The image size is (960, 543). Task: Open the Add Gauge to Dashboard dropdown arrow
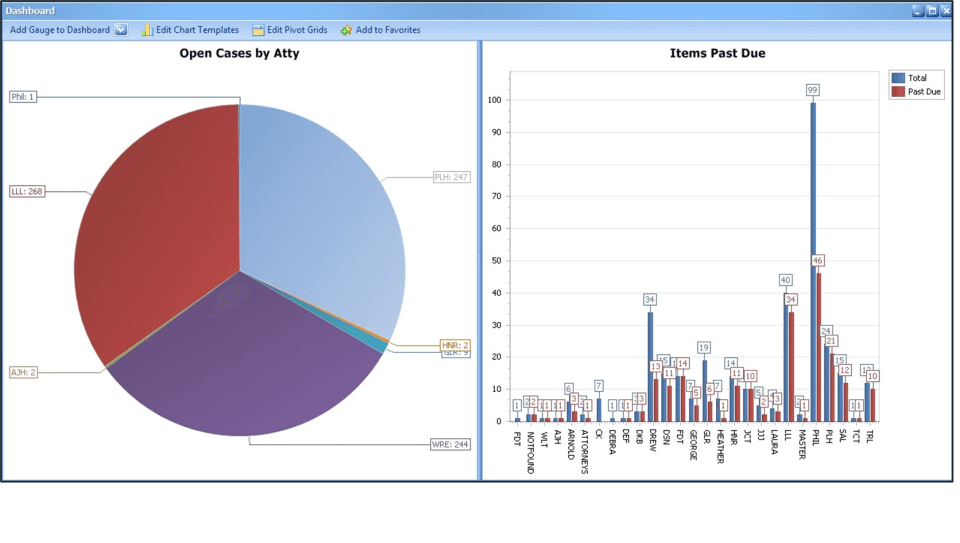(x=121, y=30)
